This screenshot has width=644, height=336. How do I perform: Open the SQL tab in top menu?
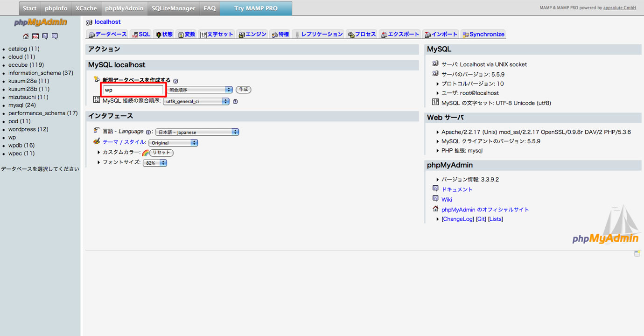click(x=141, y=34)
